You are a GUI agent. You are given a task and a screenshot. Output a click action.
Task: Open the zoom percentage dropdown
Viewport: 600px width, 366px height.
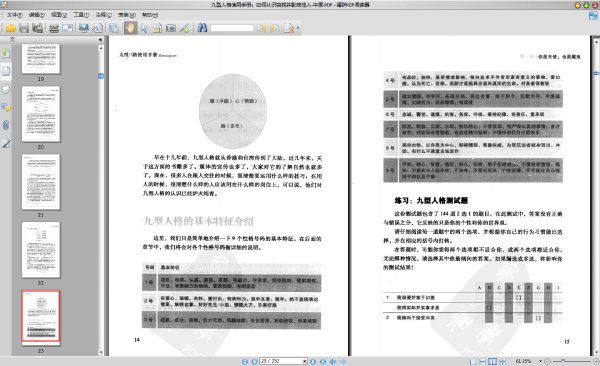(540, 361)
